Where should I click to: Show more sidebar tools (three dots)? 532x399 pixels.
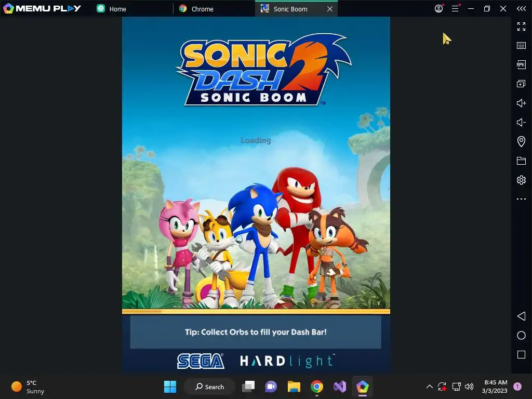tap(521, 199)
